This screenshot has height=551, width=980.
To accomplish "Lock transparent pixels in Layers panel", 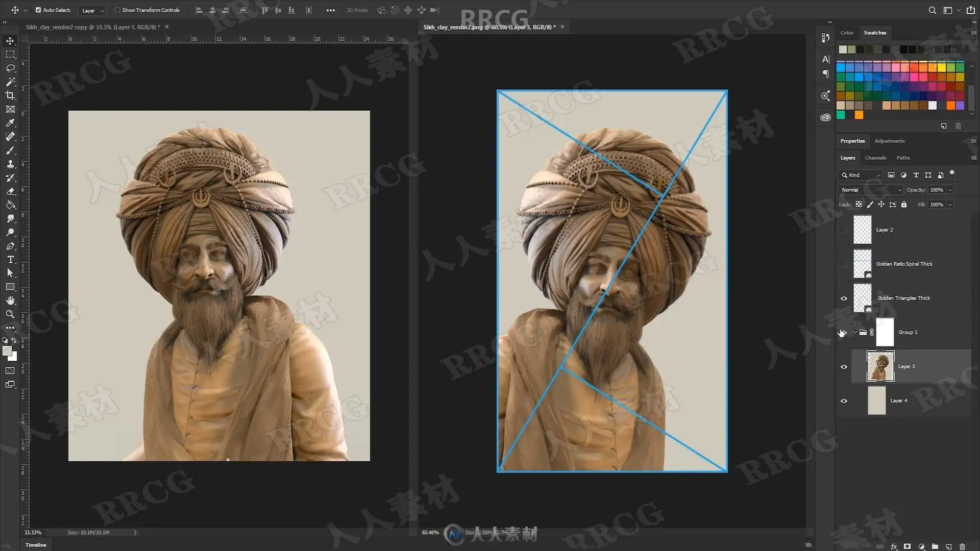I will pos(859,205).
